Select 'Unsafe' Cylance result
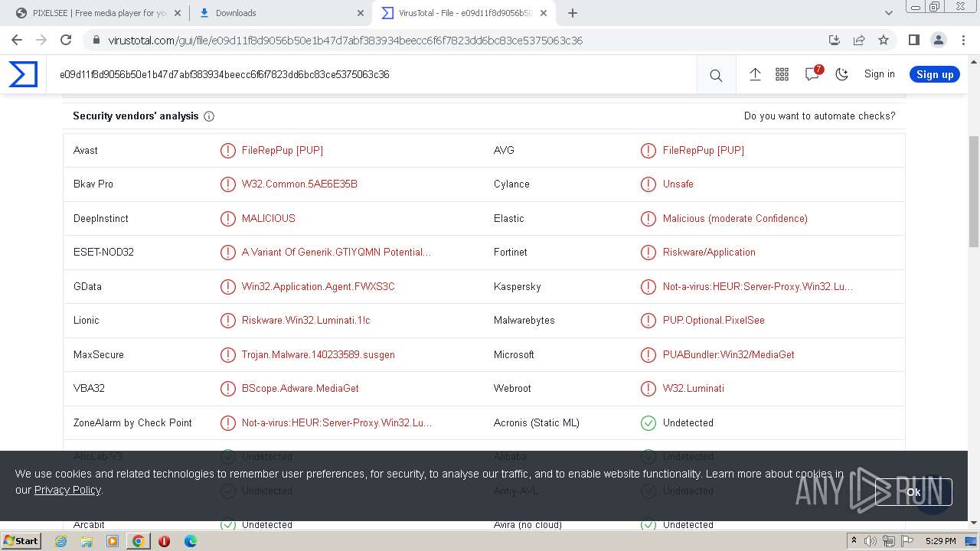 pos(678,184)
